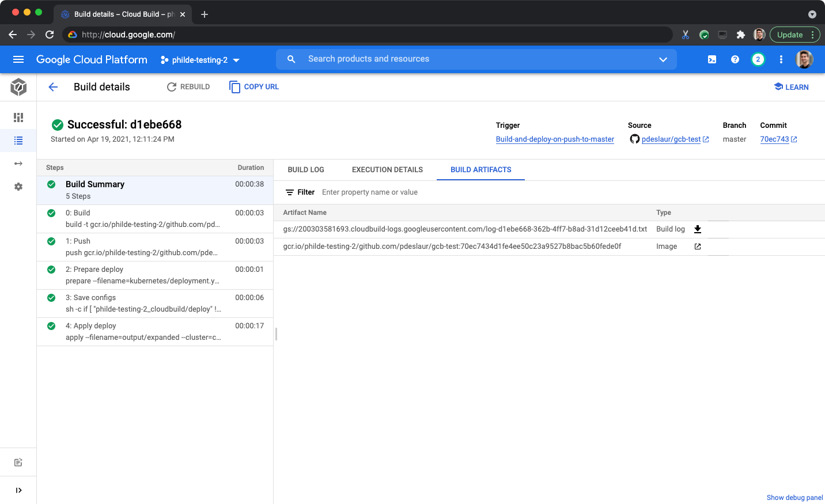825x504 pixels.
Task: Click the Type column header
Action: pos(664,213)
